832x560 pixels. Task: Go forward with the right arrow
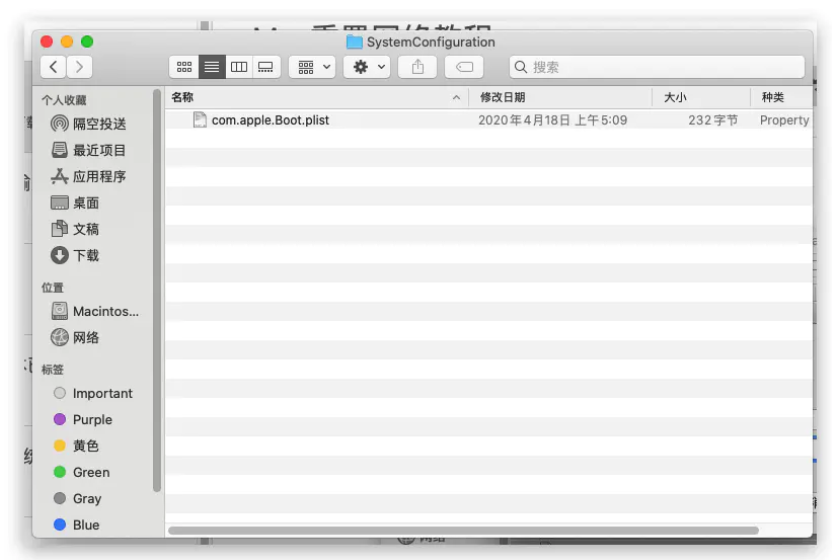pyautogui.click(x=78, y=67)
